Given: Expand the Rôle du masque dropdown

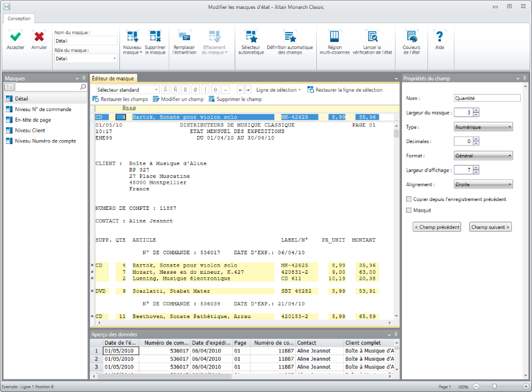Looking at the screenshot, I should click(86, 59).
